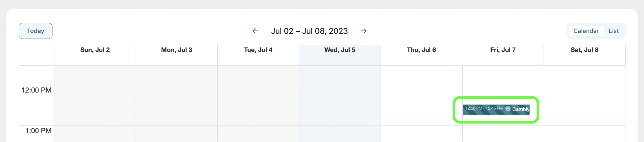Click the all-day row under Fri, Jul 7
644x142 pixels.
point(503,60)
